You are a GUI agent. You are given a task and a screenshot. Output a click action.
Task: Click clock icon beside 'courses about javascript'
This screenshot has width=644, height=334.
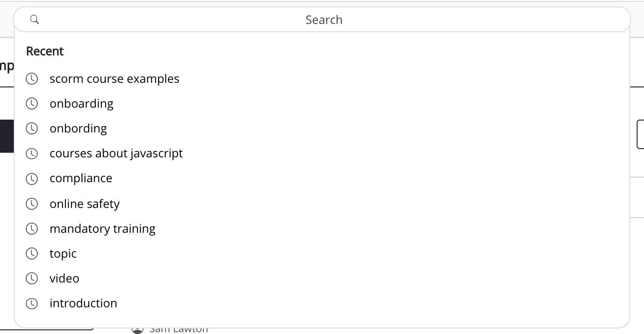pyautogui.click(x=32, y=153)
